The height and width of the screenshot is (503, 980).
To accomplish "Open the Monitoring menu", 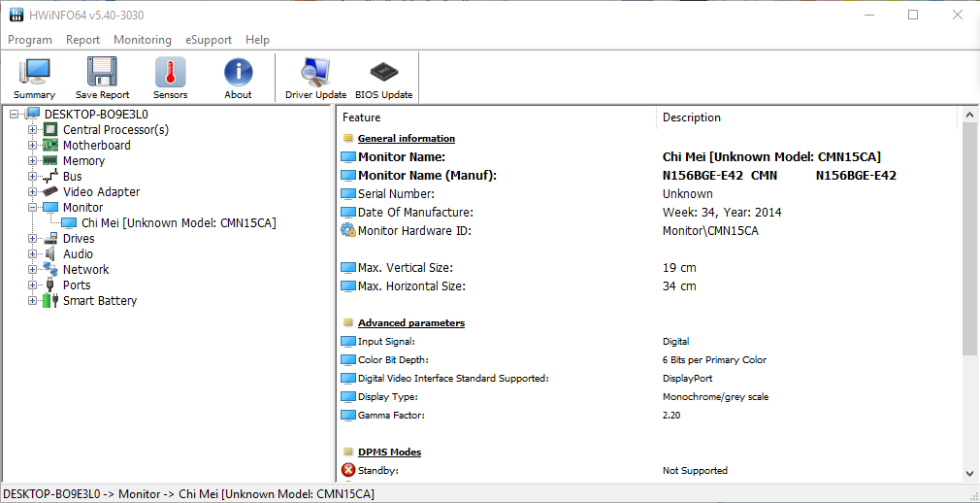I will click(x=143, y=40).
